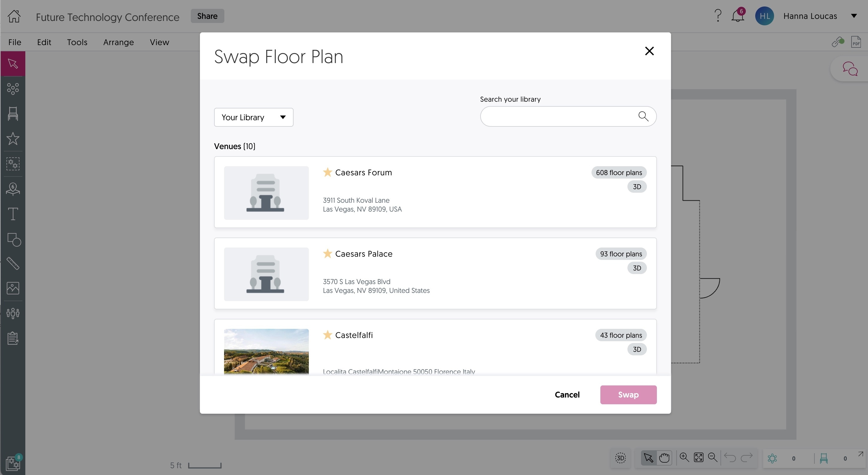Viewport: 868px width, 475px height.
Task: Select bottom toolbar pointer tool
Action: click(649, 458)
